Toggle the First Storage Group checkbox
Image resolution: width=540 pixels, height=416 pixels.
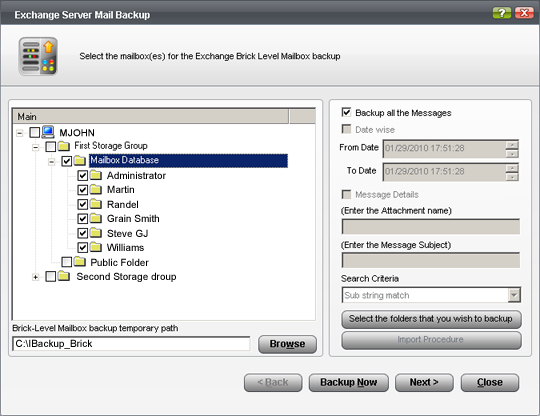pos(51,147)
